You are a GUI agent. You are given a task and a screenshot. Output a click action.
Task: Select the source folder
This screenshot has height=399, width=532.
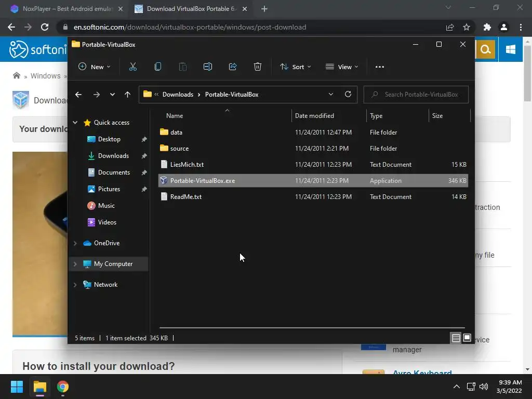[x=313, y=148]
